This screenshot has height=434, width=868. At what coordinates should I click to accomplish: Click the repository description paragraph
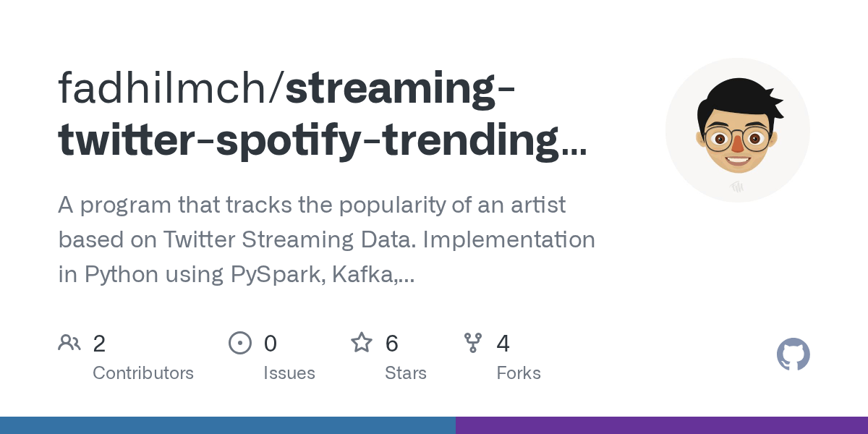327,239
